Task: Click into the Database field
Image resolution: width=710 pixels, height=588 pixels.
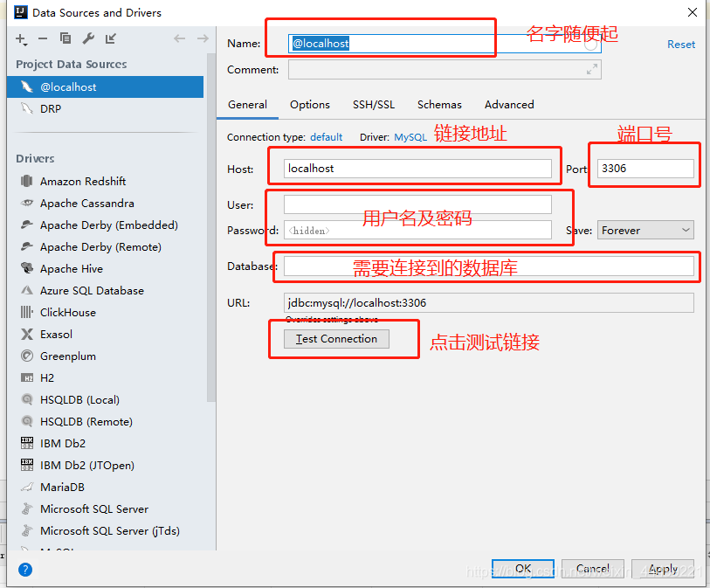Action: (x=488, y=266)
